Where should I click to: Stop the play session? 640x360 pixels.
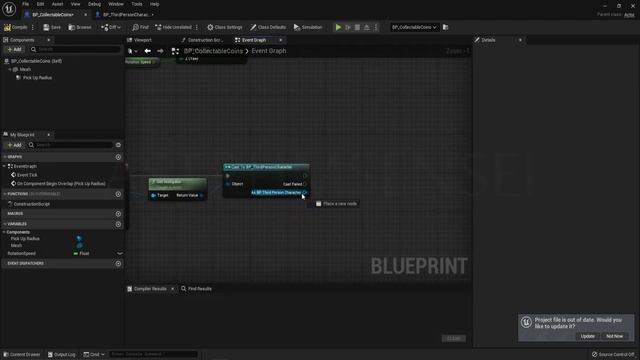[x=357, y=27]
